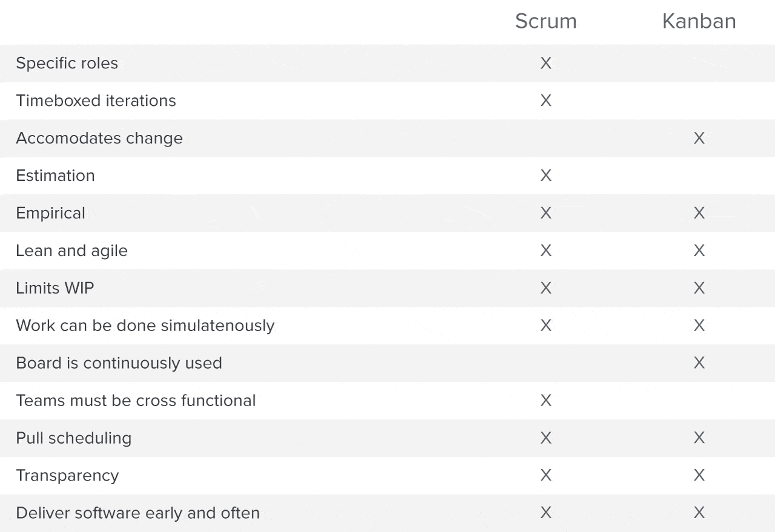Click the Pull scheduling row label
775x532 pixels.
[x=73, y=438]
